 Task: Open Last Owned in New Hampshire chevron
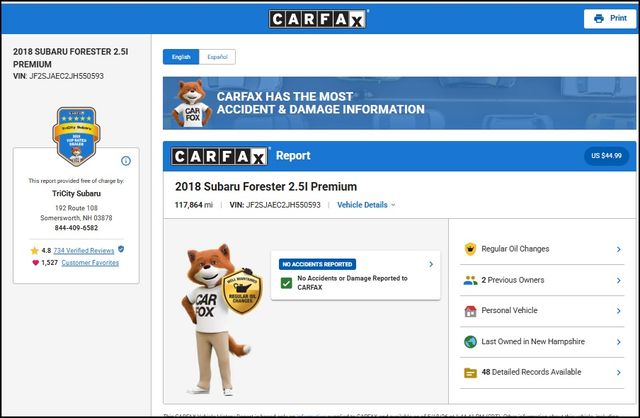619,342
